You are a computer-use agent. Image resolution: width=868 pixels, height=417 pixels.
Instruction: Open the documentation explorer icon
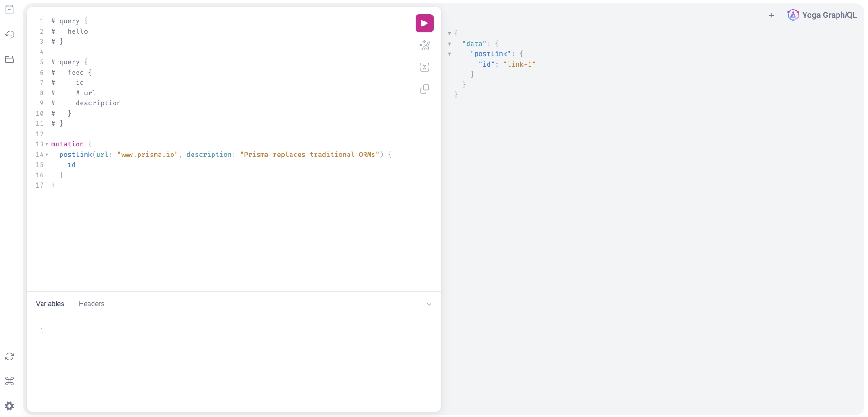10,10
